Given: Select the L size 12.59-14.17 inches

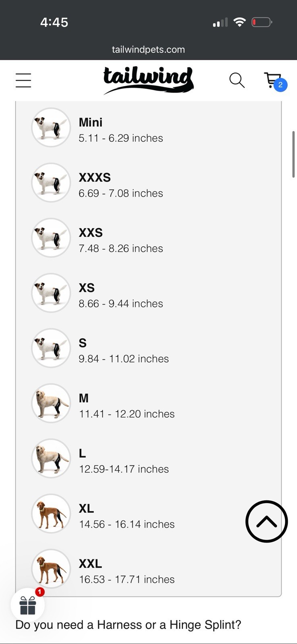Looking at the screenshot, I should coord(124,461).
